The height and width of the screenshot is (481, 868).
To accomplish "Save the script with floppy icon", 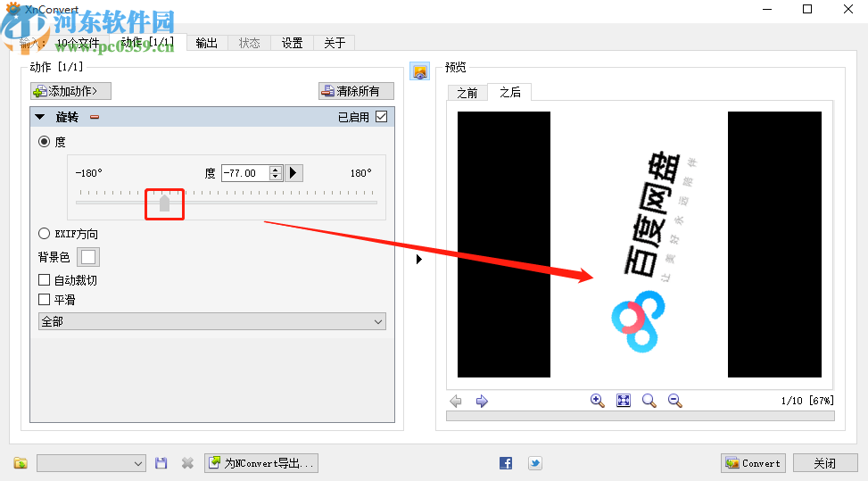I will click(161, 463).
